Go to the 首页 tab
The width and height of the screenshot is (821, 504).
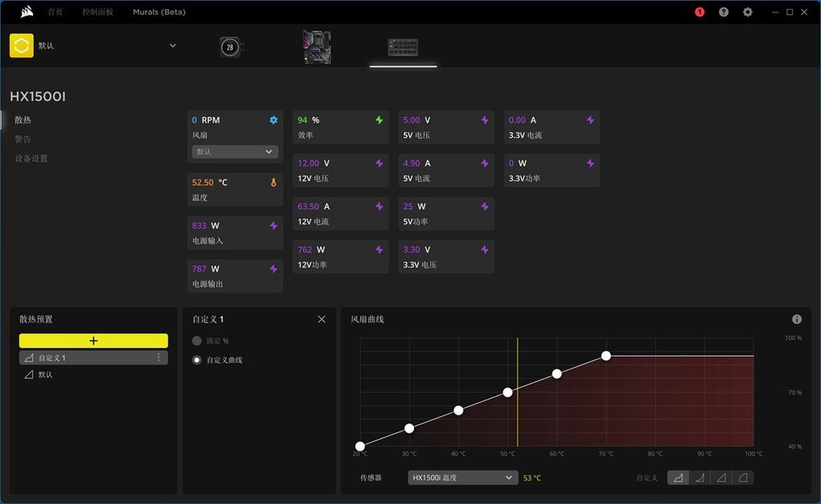click(x=55, y=12)
